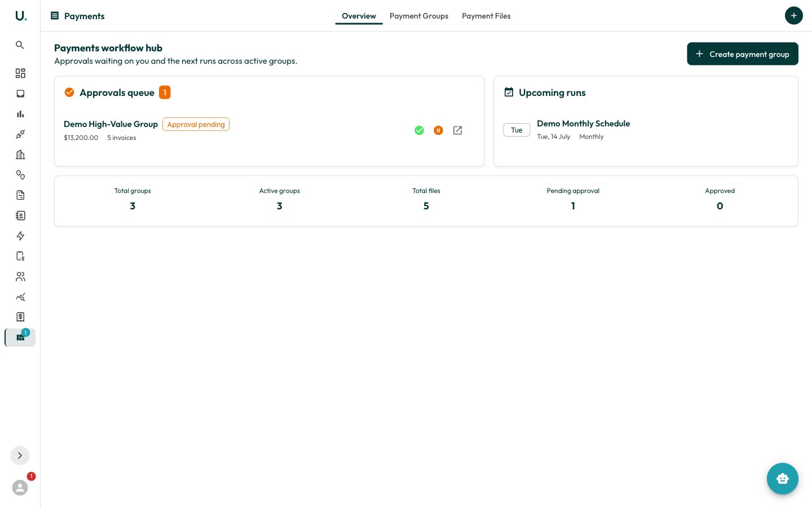Select the highlighted payments icon with badge
The width and height of the screenshot is (812, 508).
coord(20,338)
